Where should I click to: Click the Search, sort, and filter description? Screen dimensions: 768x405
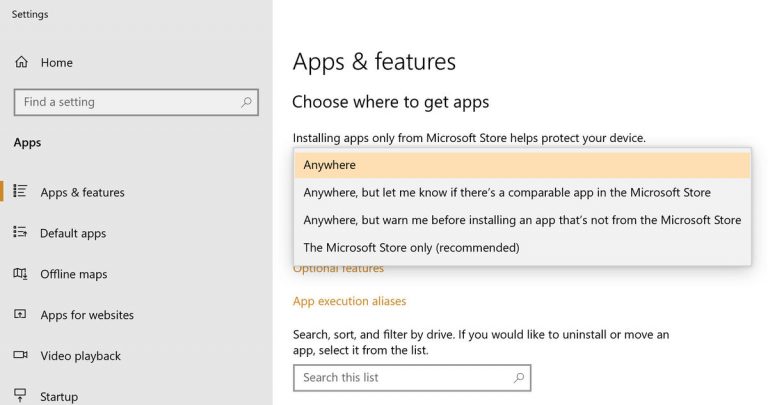(x=481, y=342)
